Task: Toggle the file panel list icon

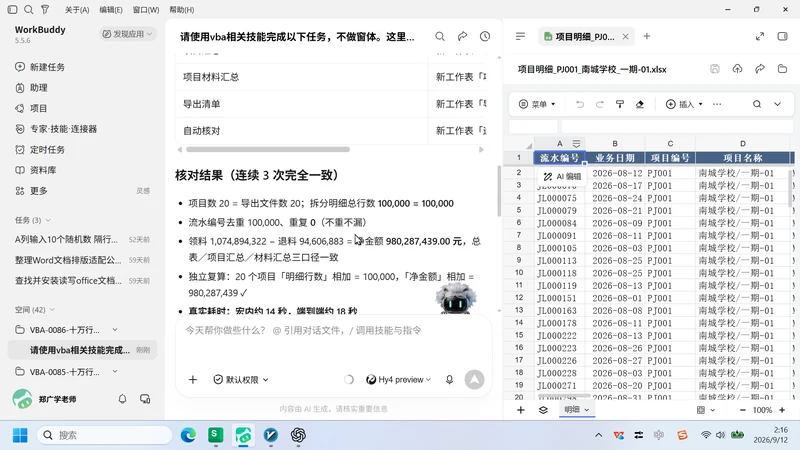Action: (x=520, y=36)
